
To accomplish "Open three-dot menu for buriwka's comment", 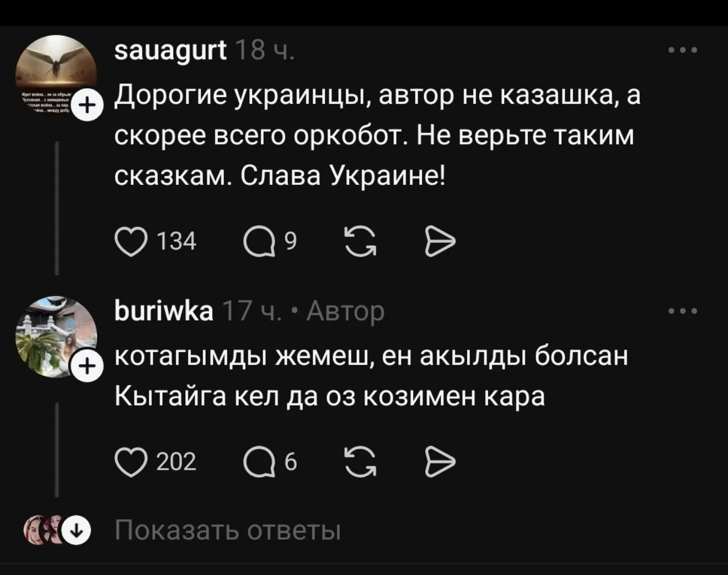I will click(x=683, y=311).
